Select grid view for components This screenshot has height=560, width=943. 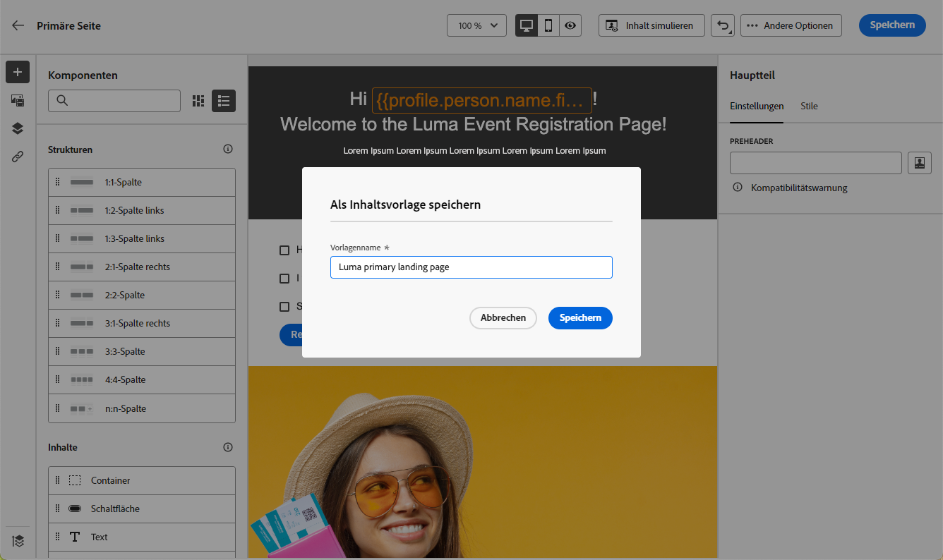198,101
